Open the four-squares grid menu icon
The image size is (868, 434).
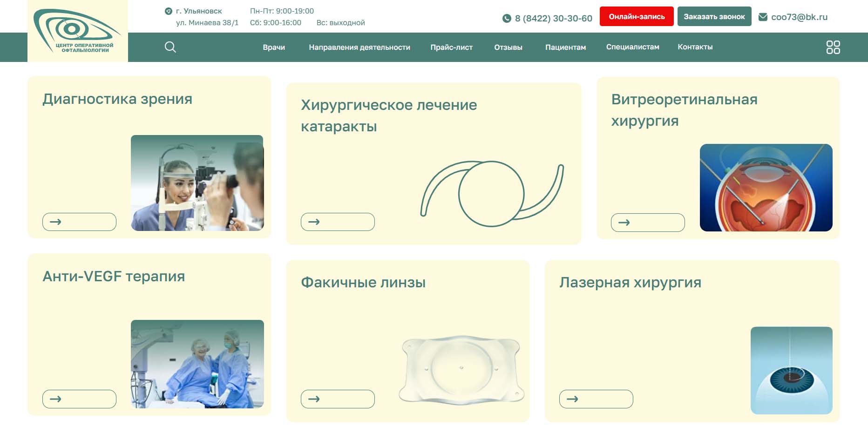(833, 47)
